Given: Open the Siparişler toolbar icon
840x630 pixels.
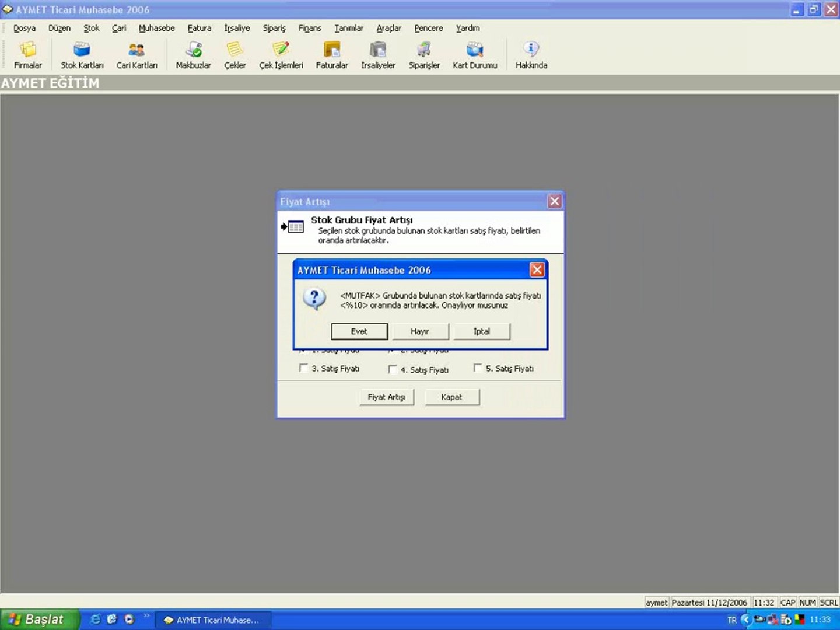Looking at the screenshot, I should point(424,55).
